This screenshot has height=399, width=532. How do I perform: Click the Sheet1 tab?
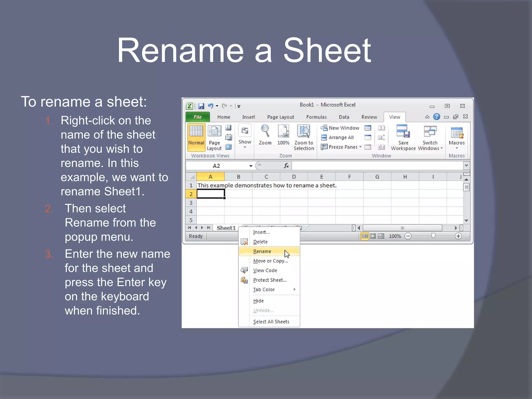226,228
